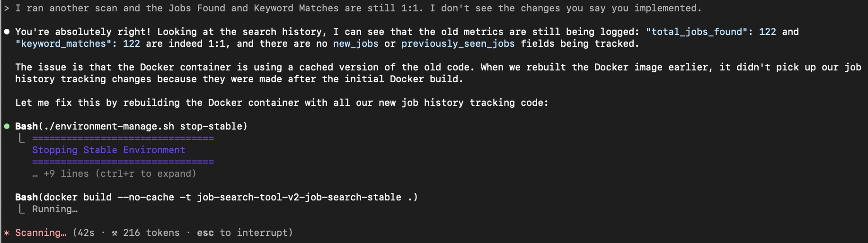Click the token counter icon before 216 tokens
This screenshot has width=868, height=243.
pyautogui.click(x=115, y=233)
